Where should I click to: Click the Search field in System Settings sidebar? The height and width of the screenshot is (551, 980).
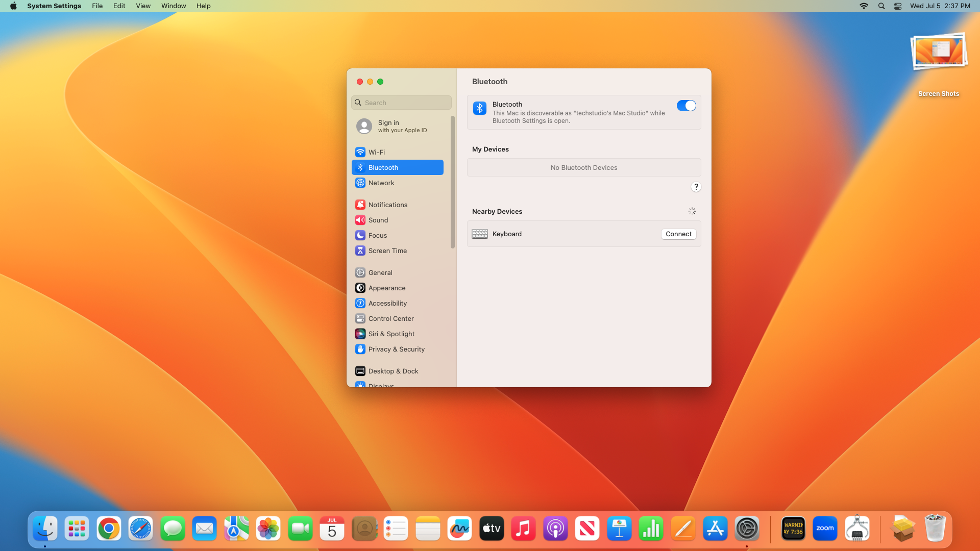click(401, 103)
